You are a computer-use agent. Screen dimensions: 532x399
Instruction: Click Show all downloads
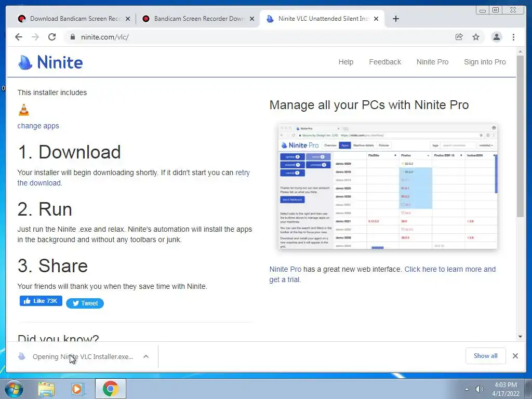tap(486, 355)
